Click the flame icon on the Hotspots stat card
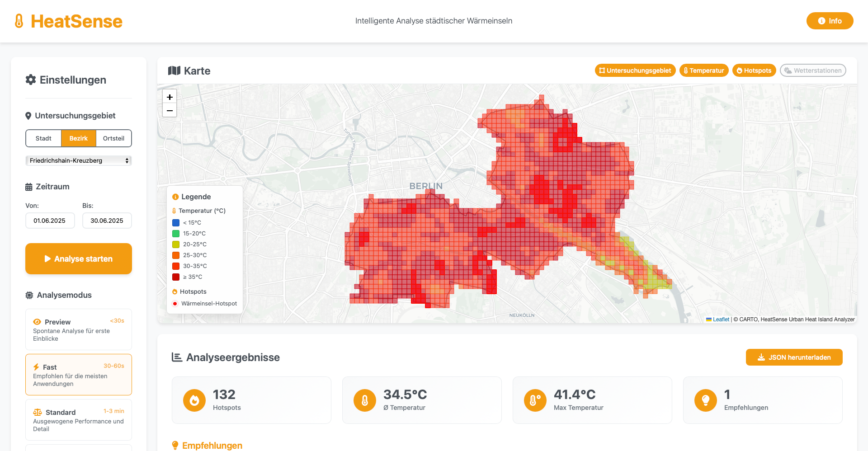 [x=194, y=400]
